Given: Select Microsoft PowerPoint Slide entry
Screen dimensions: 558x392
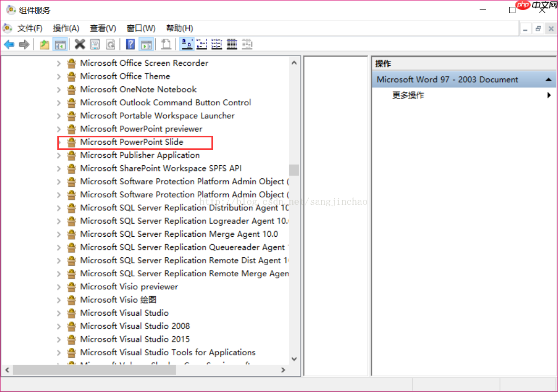Looking at the screenshot, I should (x=131, y=142).
